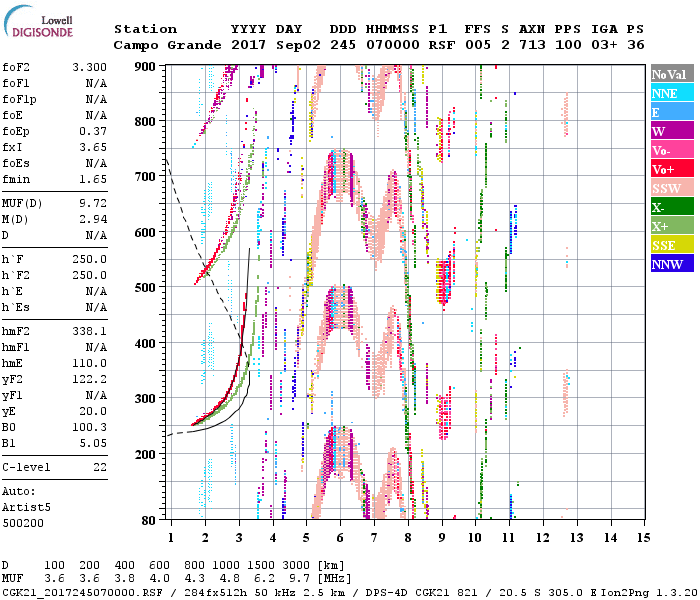The height and width of the screenshot is (600, 700).
Task: Click the 80 km height axis label
Action: (148, 520)
